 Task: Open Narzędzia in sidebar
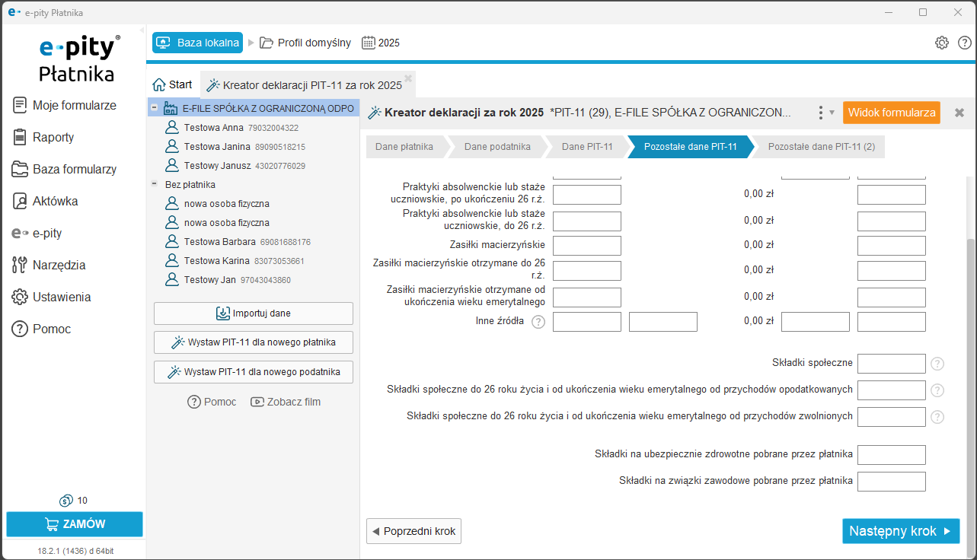59,265
